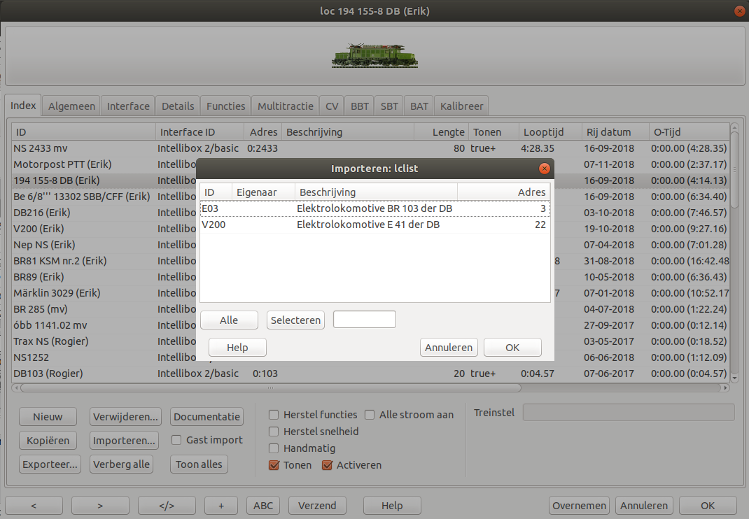Sort import list by Beschrijving column
Image resolution: width=749 pixels, height=519 pixels.
[x=375, y=190]
